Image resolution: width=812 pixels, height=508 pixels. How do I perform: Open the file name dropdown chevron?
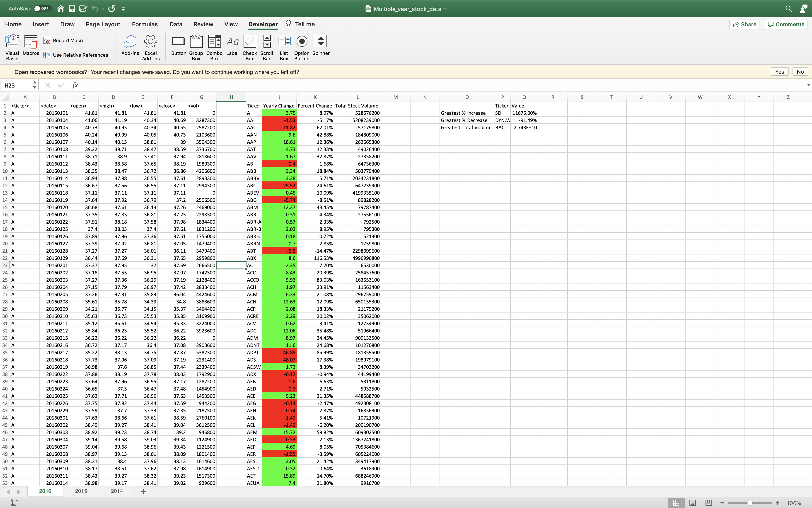(445, 9)
